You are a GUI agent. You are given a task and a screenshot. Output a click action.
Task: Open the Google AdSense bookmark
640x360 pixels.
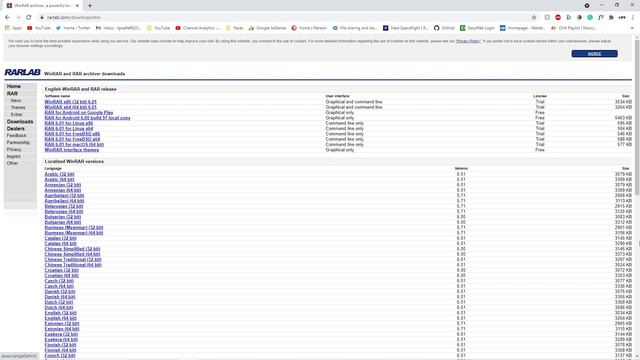[267, 28]
